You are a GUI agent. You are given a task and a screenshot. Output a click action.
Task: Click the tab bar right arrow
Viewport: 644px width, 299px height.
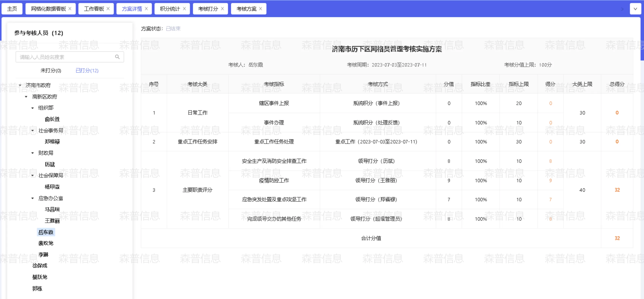point(622,9)
